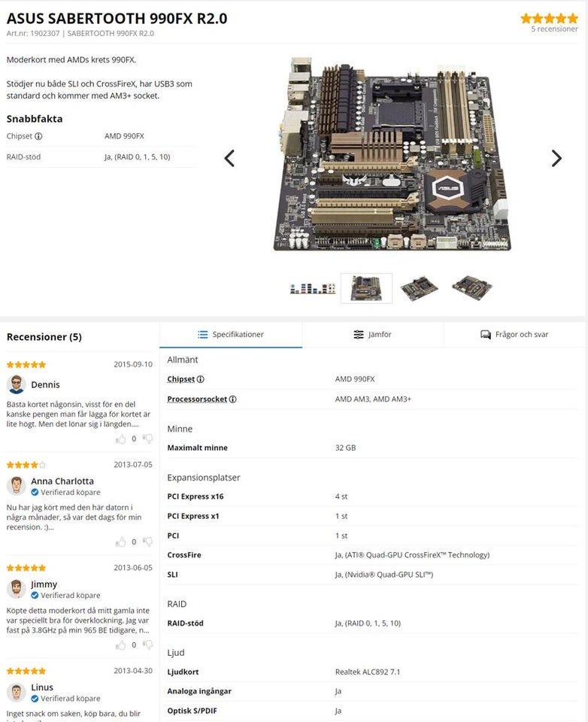
Task: Open the 5 recensioner link
Action: pos(554,29)
